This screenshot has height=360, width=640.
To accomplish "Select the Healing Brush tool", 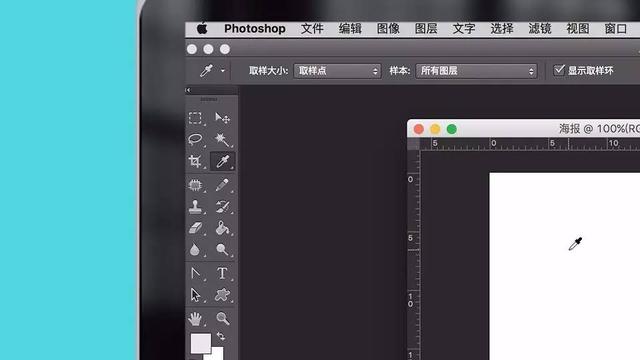I will click(195, 185).
